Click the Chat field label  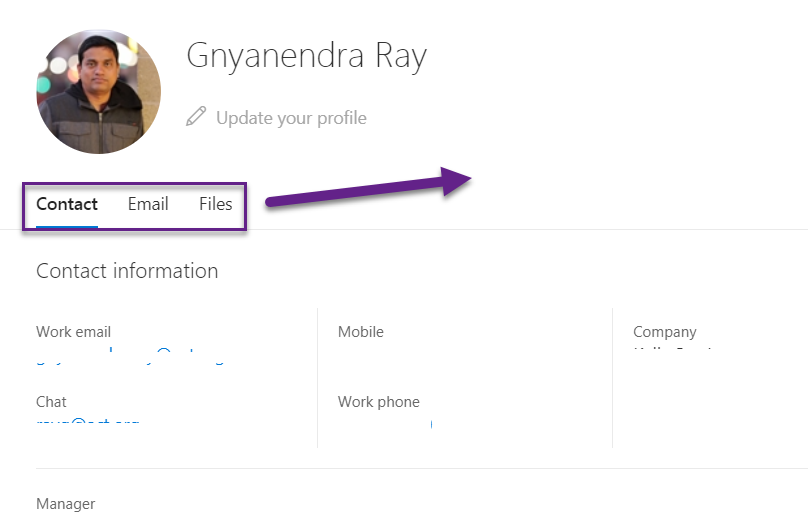click(51, 402)
